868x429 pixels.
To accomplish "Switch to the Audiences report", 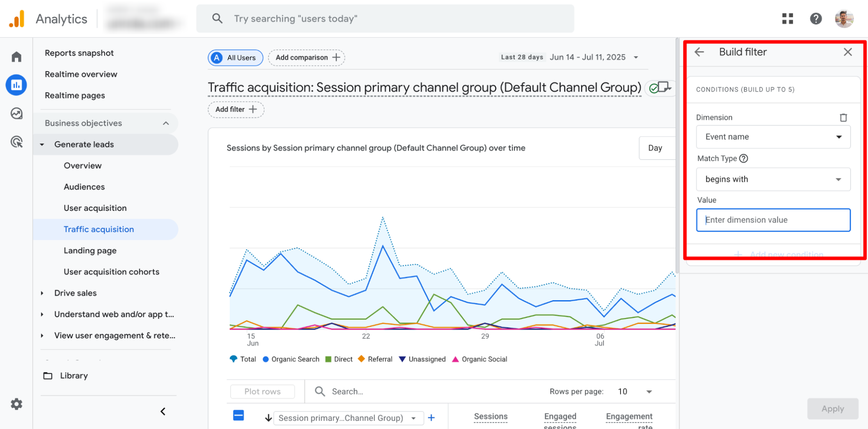I will coord(84,187).
